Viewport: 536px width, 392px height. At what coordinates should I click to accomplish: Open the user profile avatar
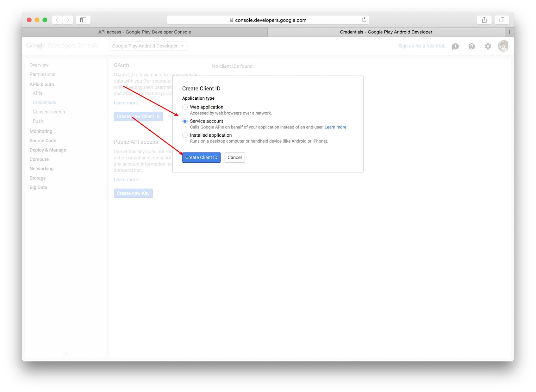[x=503, y=46]
